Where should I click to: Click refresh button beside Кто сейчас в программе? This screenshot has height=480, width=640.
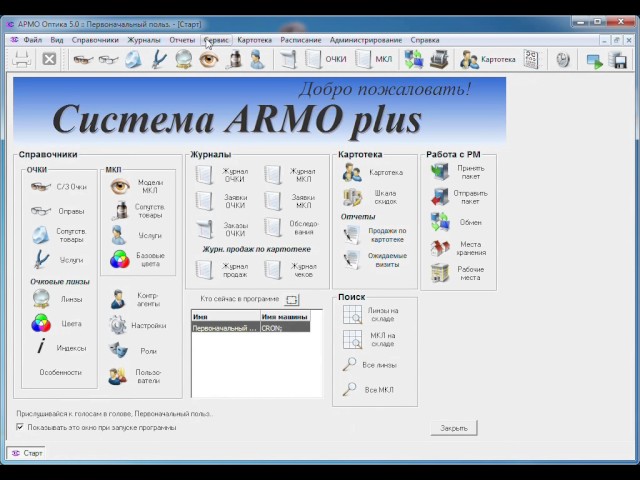pyautogui.click(x=292, y=300)
